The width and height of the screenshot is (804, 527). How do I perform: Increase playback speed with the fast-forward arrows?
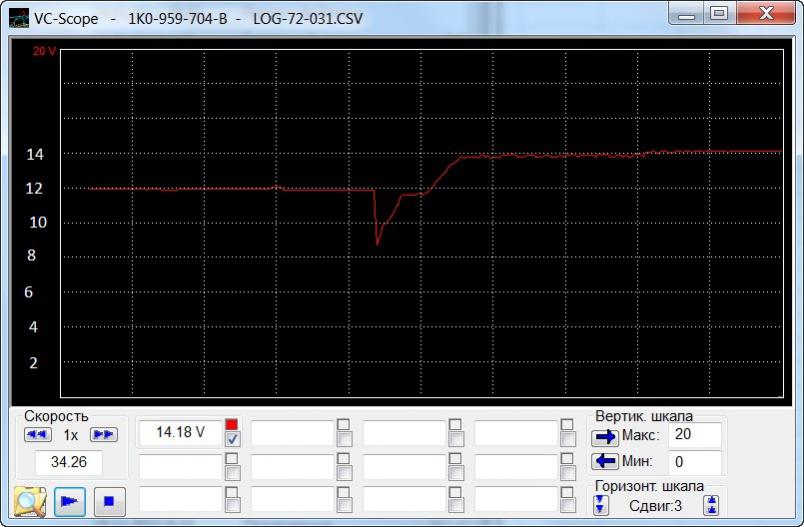point(104,435)
